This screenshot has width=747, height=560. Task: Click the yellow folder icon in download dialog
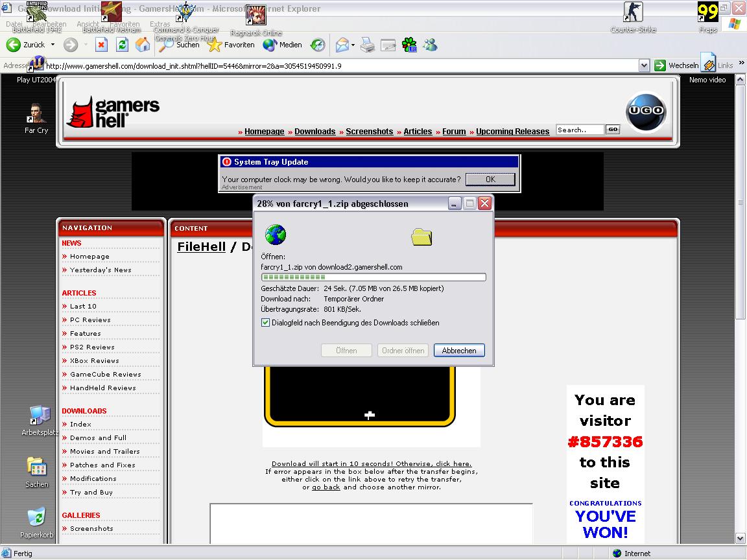coord(421,237)
